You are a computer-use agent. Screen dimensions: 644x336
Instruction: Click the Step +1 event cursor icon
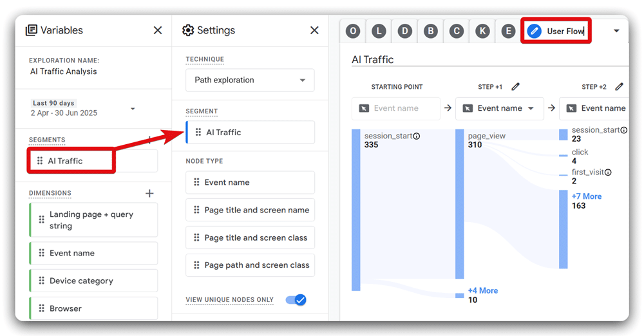(x=468, y=108)
